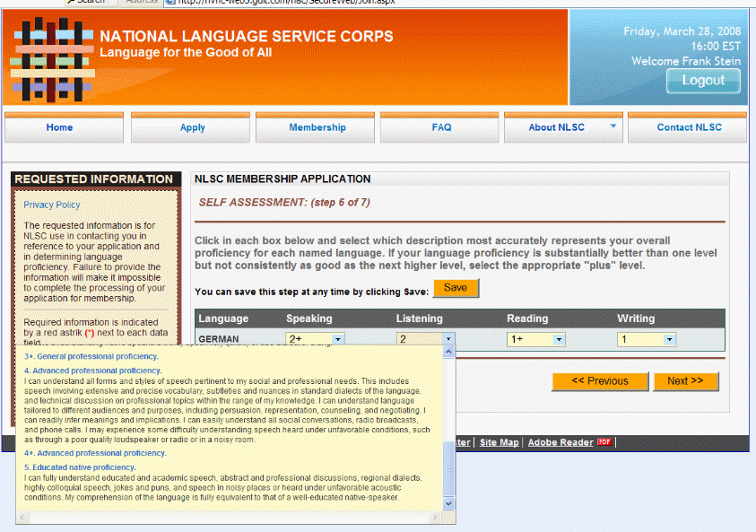Log out using the Logout button
This screenshot has width=756, height=532.
tap(703, 81)
